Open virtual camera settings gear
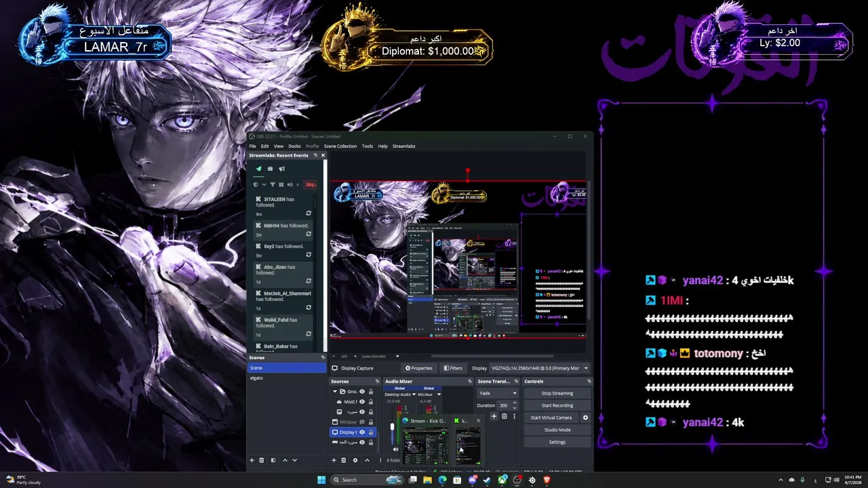Viewport: 868px width, 488px height. pyautogui.click(x=585, y=418)
